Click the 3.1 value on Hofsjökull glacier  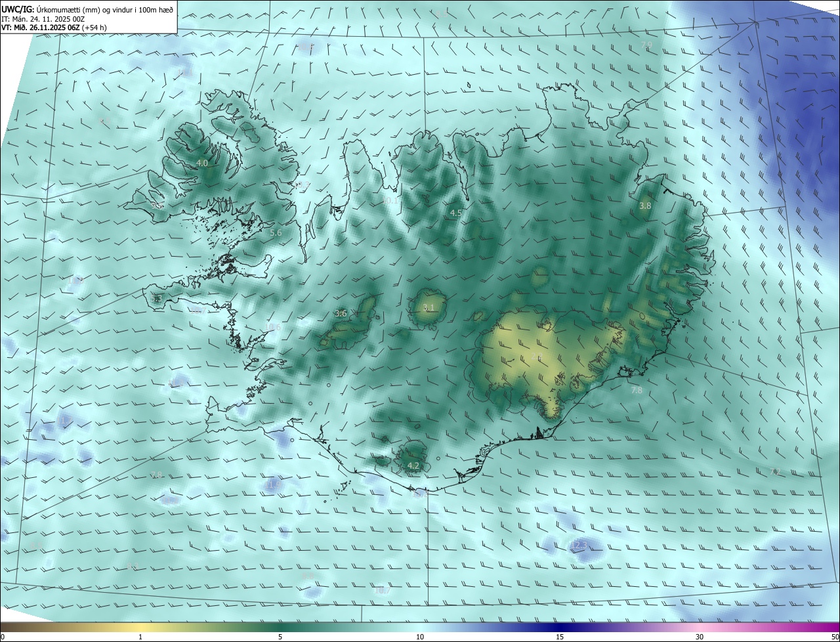point(429,308)
